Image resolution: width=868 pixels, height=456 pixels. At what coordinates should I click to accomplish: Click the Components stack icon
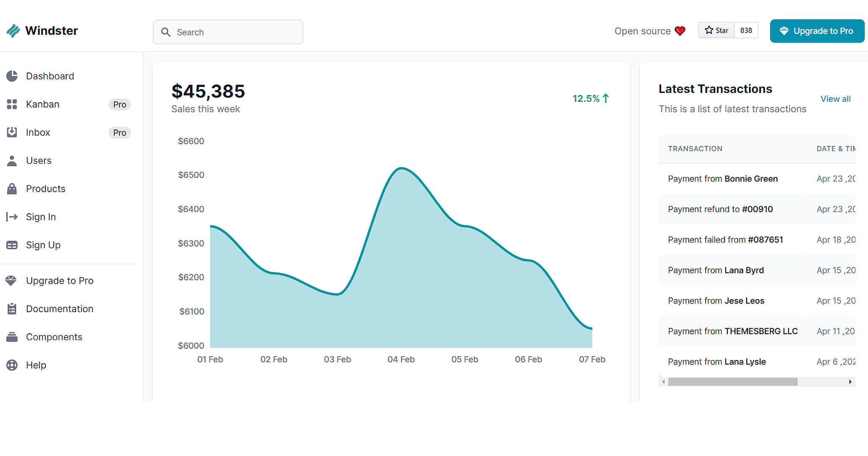click(x=12, y=337)
